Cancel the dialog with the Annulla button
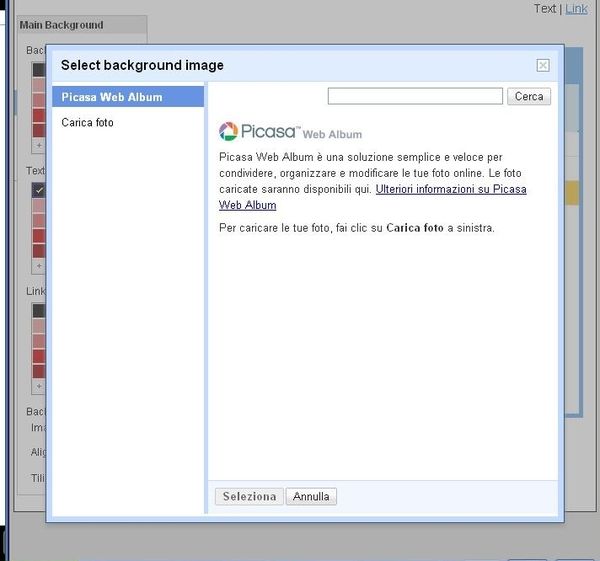This screenshot has width=600, height=561. [x=311, y=496]
